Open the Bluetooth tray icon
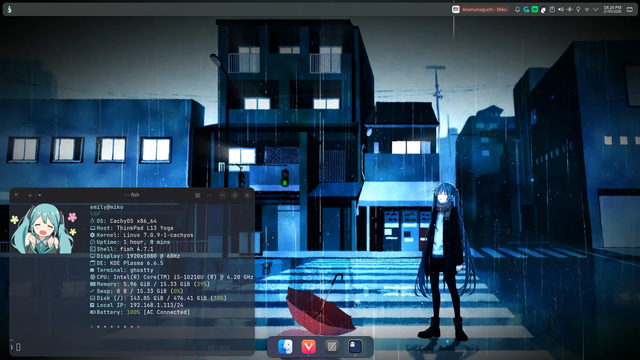This screenshot has width=640, height=360. tap(569, 9)
